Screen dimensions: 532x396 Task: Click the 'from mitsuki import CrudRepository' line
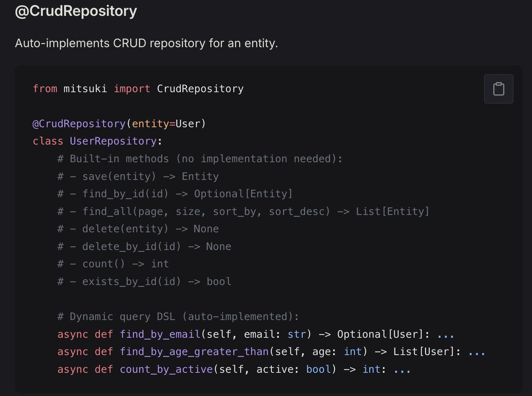pos(138,89)
